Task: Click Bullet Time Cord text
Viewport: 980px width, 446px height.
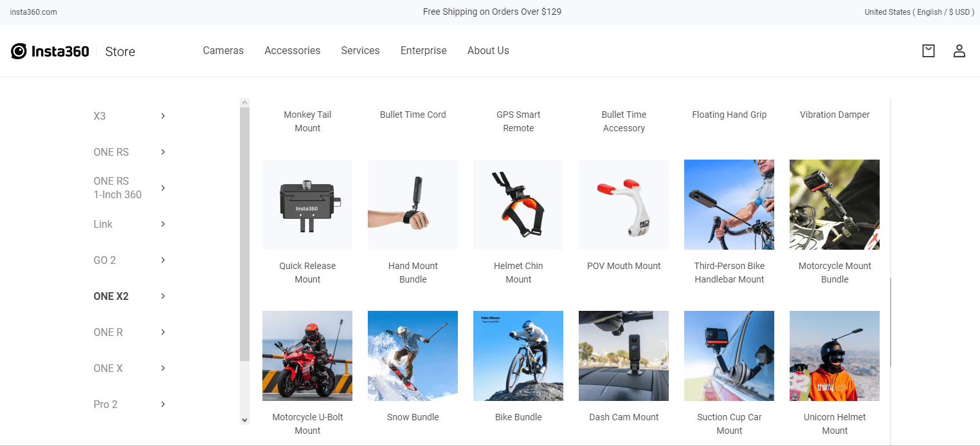Action: [413, 115]
